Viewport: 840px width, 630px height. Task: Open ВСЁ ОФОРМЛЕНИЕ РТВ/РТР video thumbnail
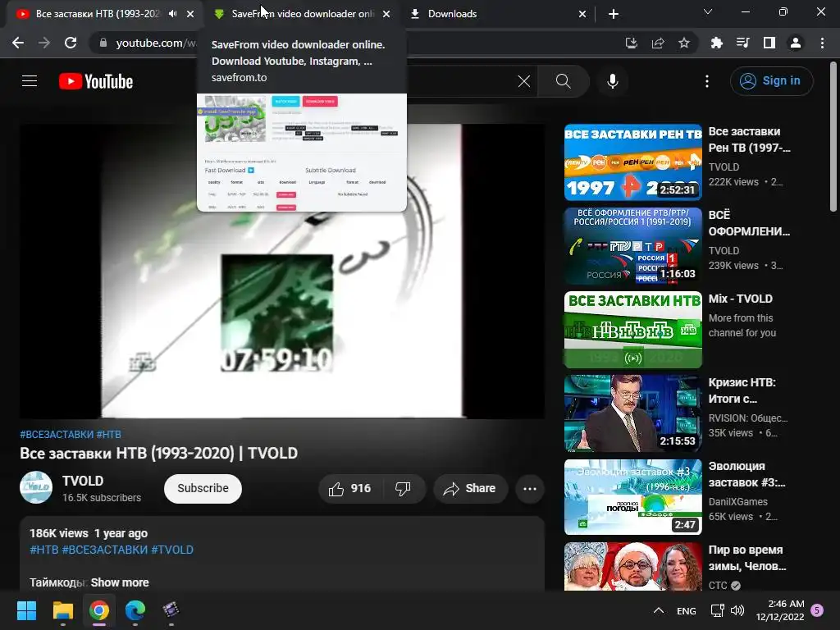[x=633, y=246]
